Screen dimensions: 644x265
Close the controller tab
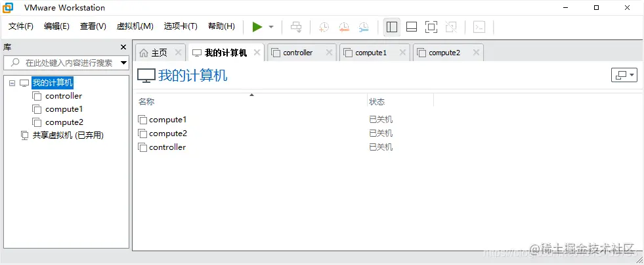[x=329, y=52]
